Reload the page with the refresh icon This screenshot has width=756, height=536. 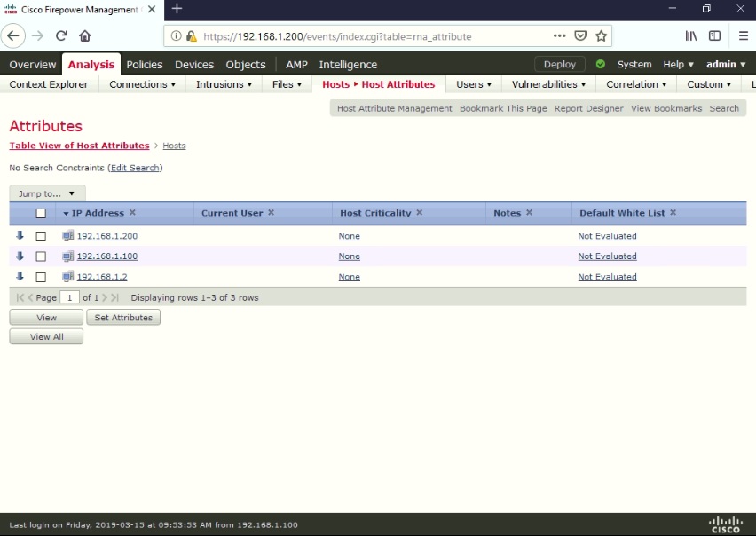pos(61,36)
